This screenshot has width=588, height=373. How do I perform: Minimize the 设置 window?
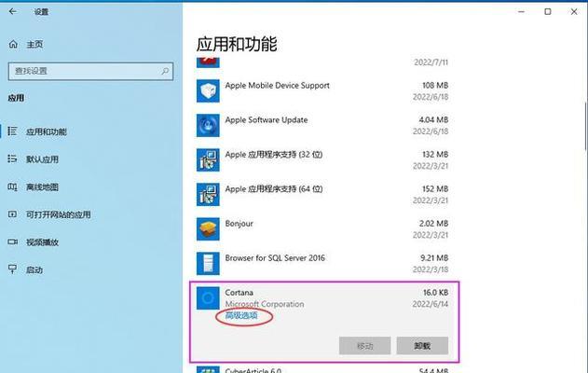(x=521, y=11)
